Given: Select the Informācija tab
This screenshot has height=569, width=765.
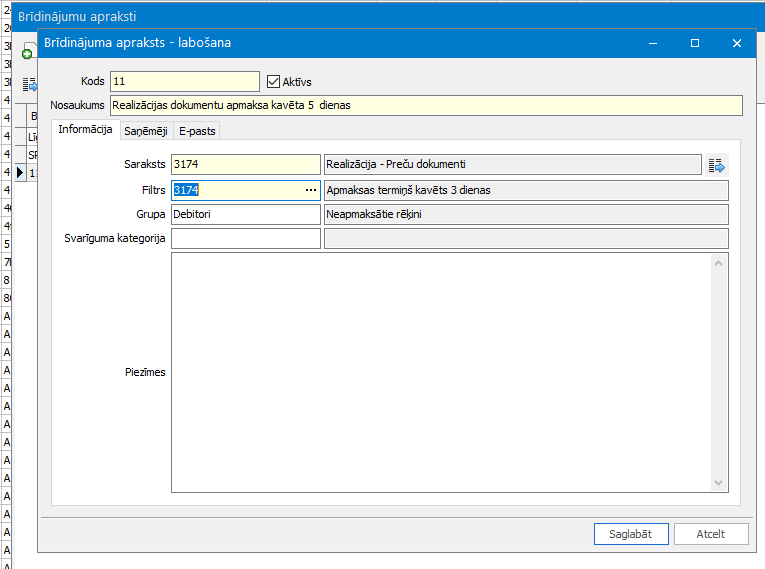Looking at the screenshot, I should point(84,130).
